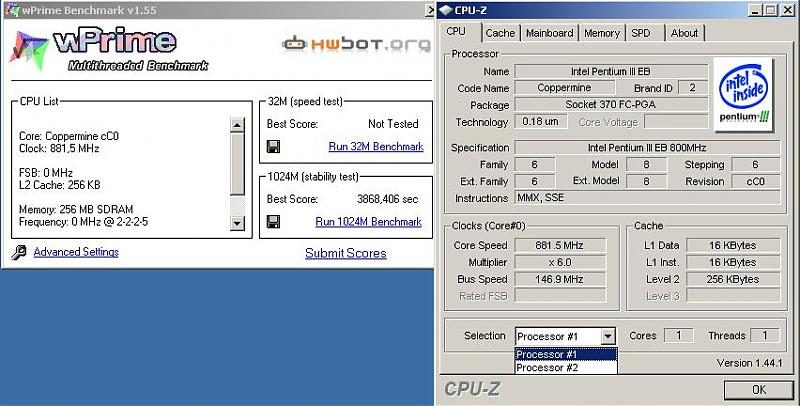800x406 pixels.
Task: Click the CPU List scroll-down arrow
Action: click(237, 223)
